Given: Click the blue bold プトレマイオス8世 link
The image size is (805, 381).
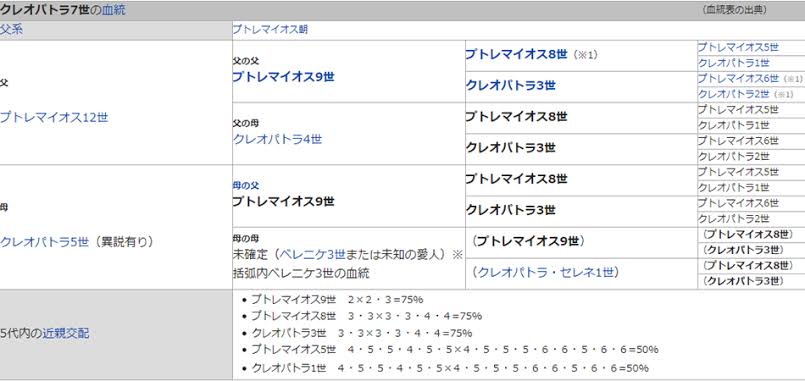Looking at the screenshot, I should pos(516,54).
